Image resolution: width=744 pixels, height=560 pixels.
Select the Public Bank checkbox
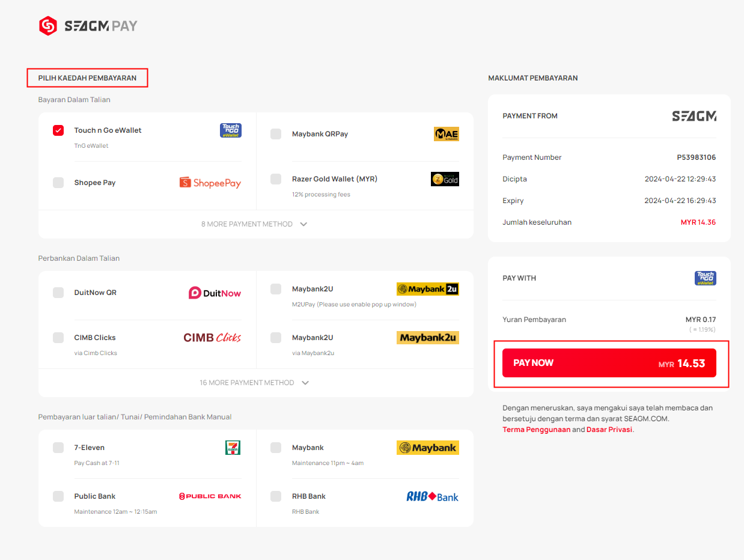(58, 496)
